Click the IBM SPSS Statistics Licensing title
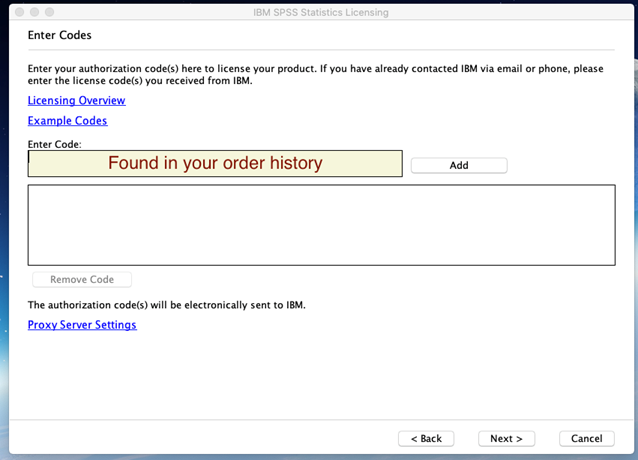The height and width of the screenshot is (460, 638). [321, 13]
